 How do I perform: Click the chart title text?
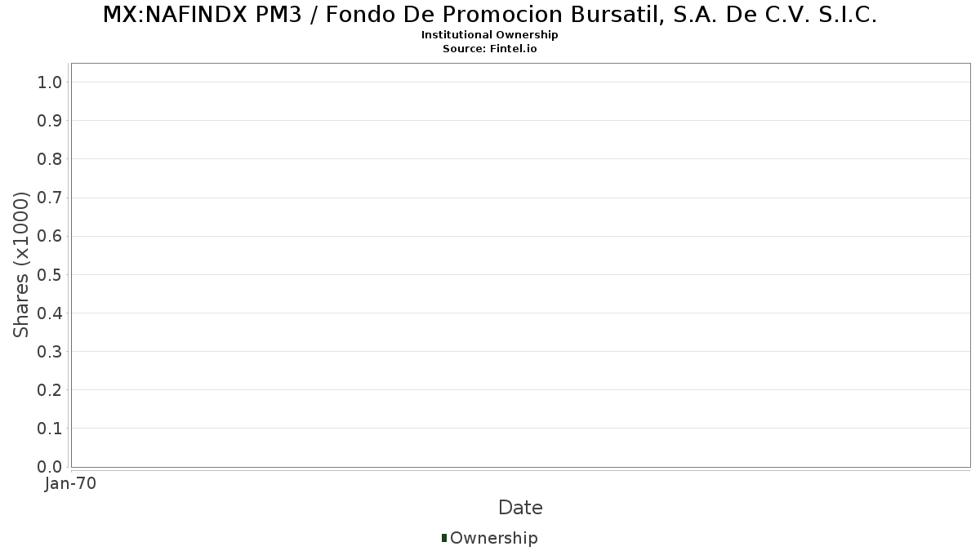tap(490, 15)
